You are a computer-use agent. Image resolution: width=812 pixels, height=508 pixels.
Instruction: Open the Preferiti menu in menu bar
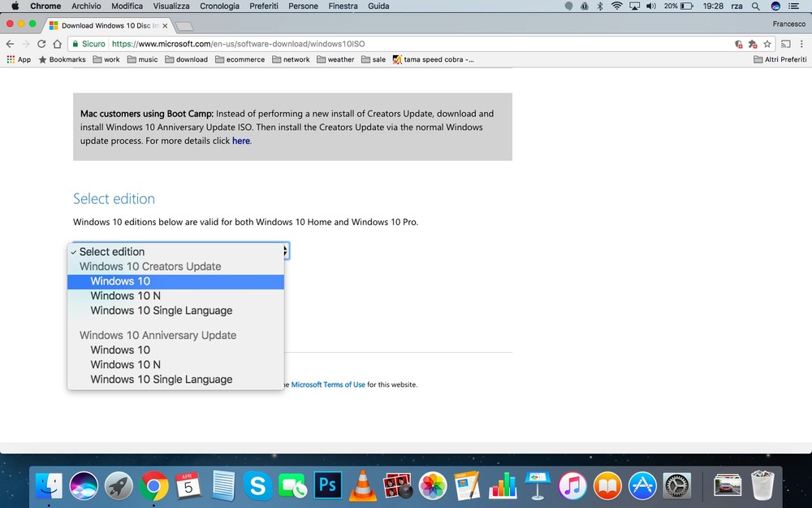point(264,6)
